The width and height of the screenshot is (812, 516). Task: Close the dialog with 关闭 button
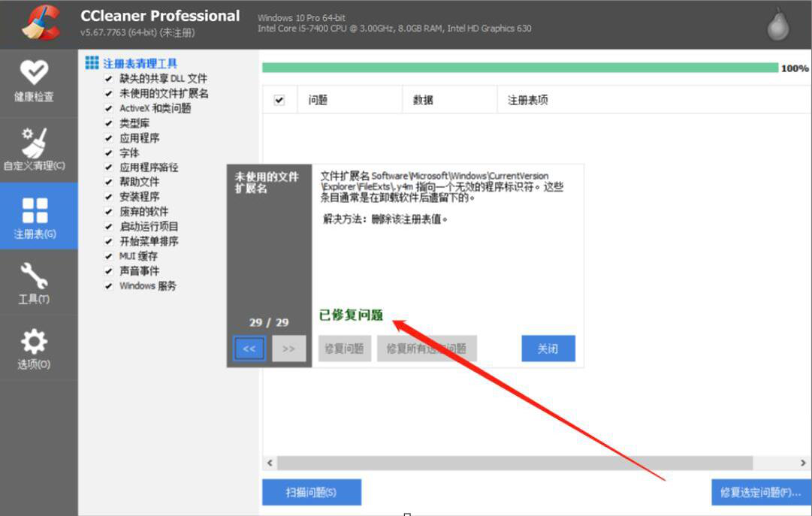(548, 349)
